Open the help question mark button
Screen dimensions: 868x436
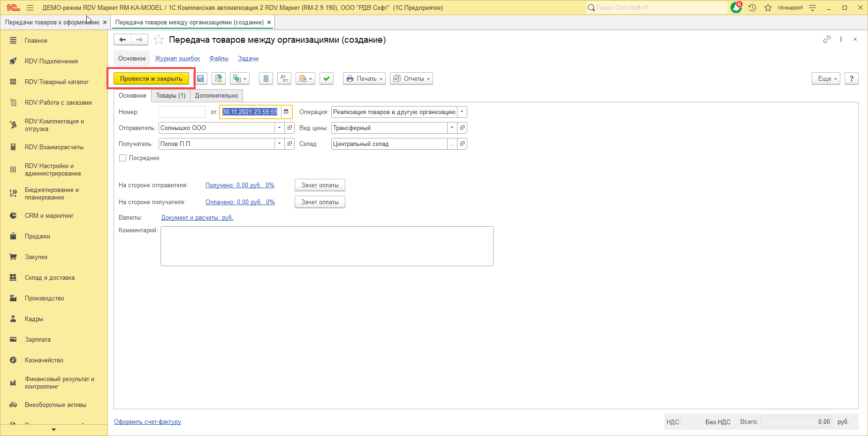pos(852,79)
